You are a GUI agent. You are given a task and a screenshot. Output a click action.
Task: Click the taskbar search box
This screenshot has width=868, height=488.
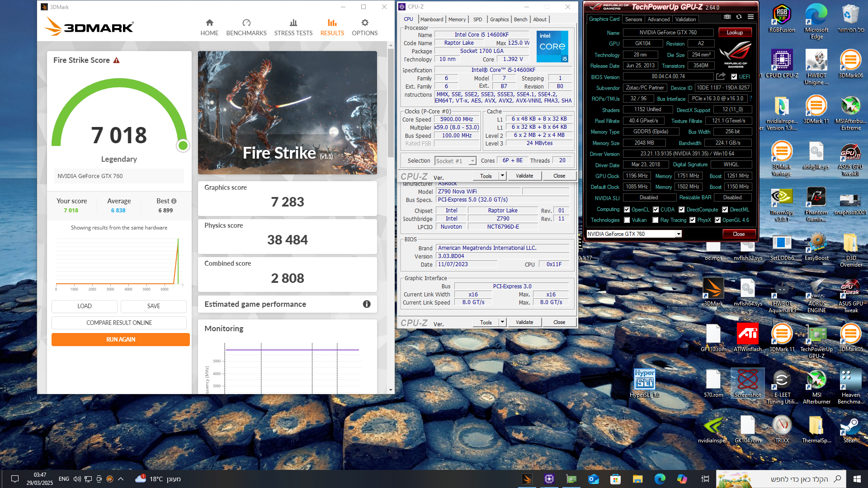[x=781, y=479]
